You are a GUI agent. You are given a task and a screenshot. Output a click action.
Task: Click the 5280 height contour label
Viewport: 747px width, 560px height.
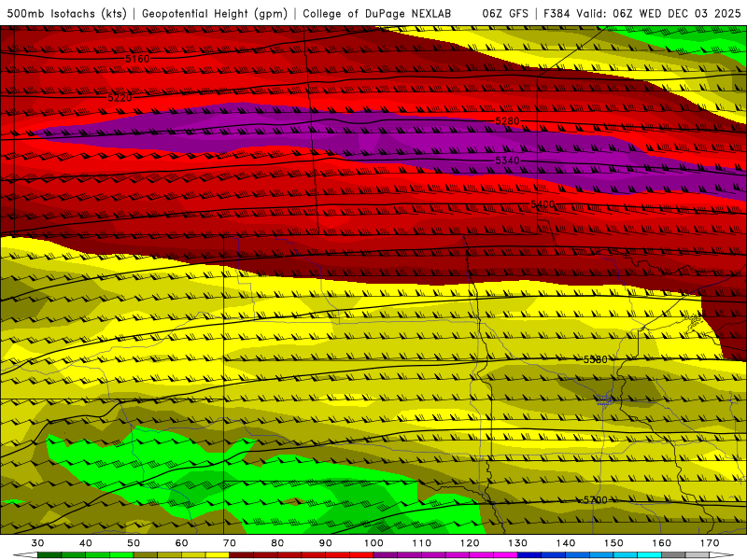507,121
